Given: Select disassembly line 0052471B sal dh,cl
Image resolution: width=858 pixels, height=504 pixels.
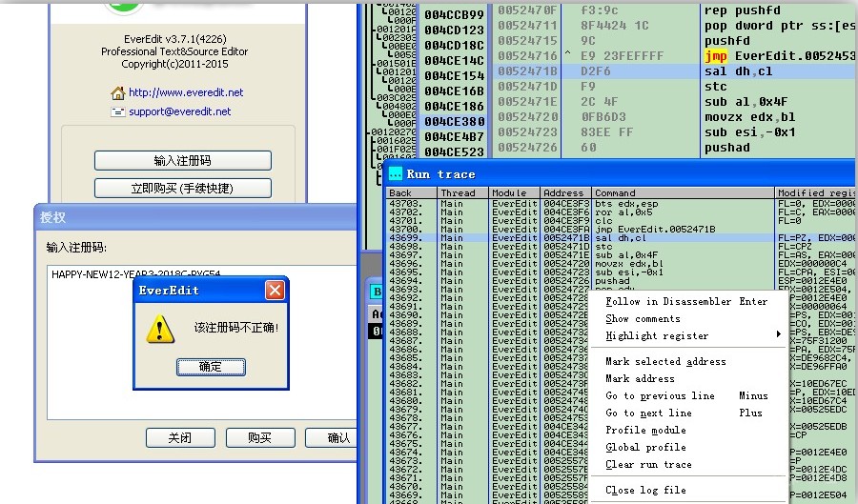Looking at the screenshot, I should click(x=675, y=71).
